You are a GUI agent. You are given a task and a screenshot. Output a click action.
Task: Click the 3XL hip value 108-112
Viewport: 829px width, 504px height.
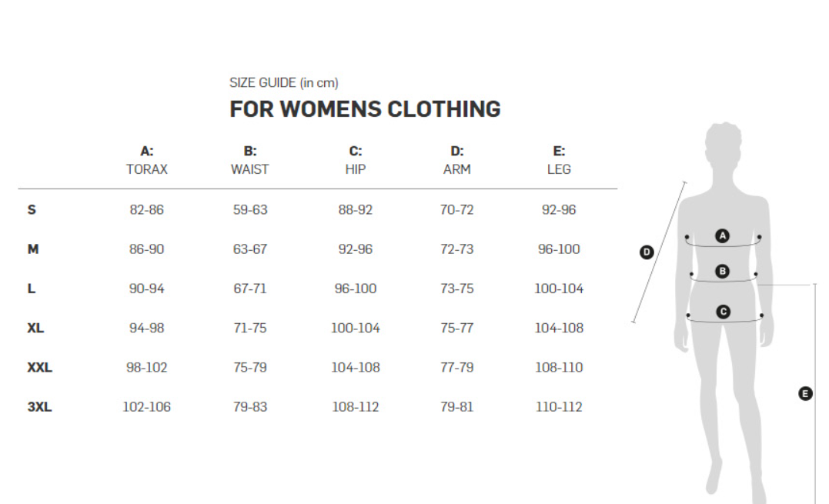(356, 407)
